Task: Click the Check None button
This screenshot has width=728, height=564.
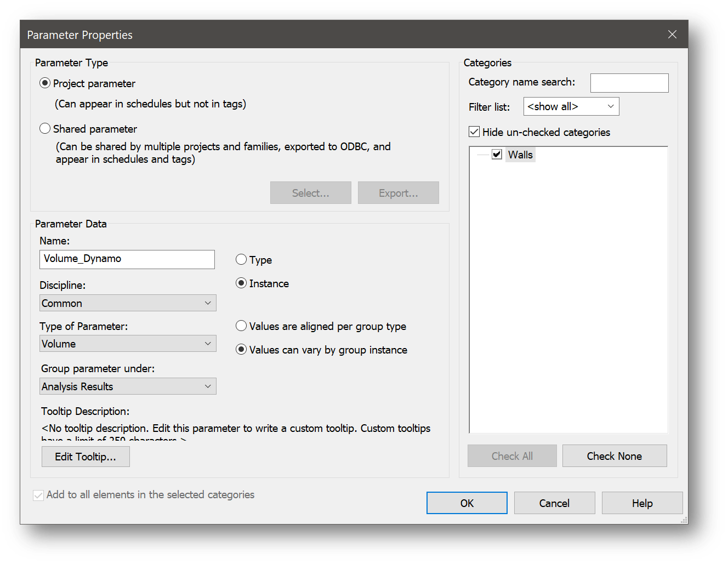Action: (x=615, y=456)
